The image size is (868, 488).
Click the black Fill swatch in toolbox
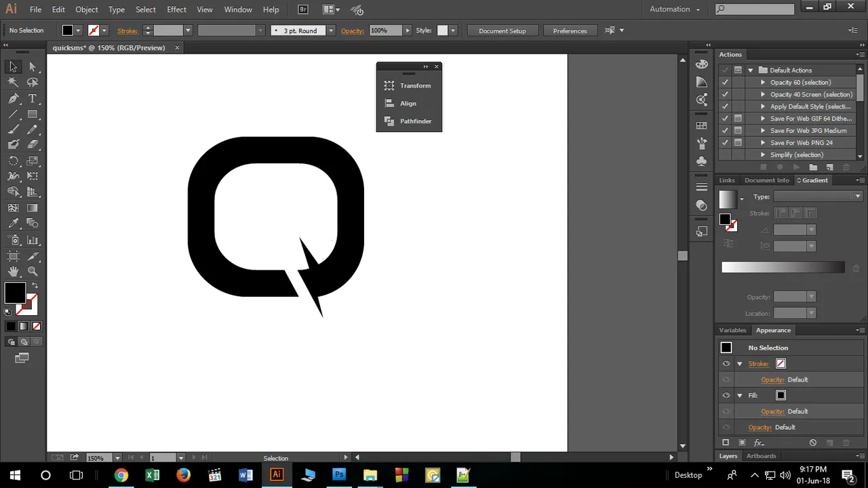click(x=15, y=293)
